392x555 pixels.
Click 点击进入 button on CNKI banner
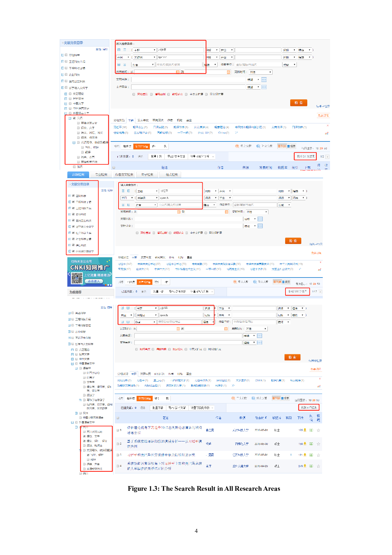[x=94, y=281]
